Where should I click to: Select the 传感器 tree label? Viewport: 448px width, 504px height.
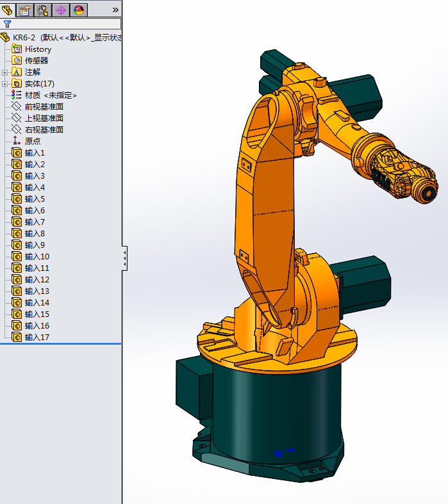pos(37,61)
